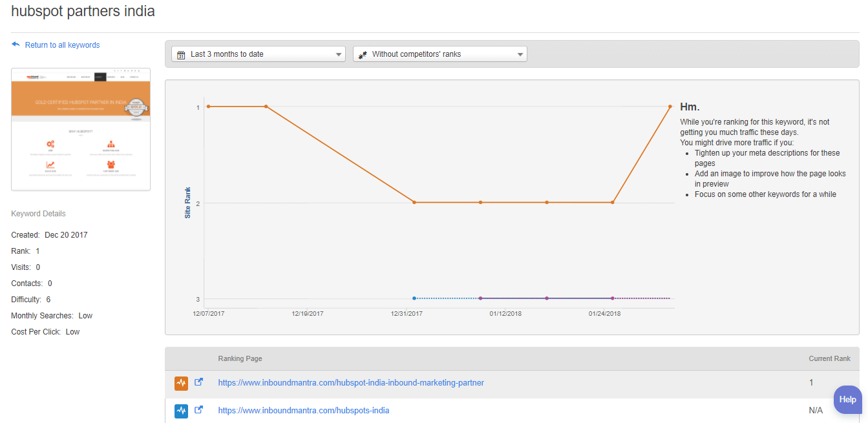Click the 'Hm.' heading beside the chart
Viewport: 868px width, 423px height.
pos(690,107)
